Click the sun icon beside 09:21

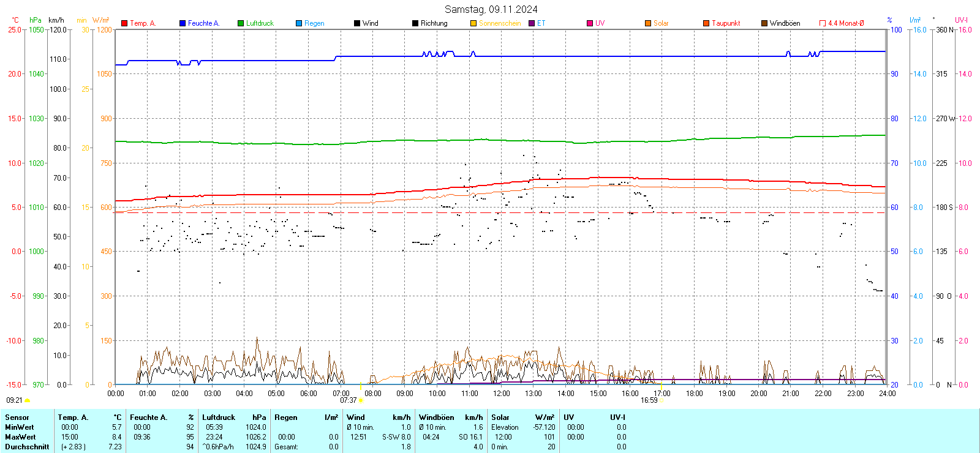coord(27,400)
